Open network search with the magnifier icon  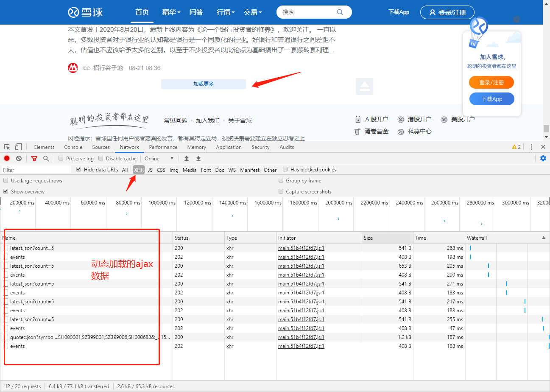pyautogui.click(x=45, y=158)
